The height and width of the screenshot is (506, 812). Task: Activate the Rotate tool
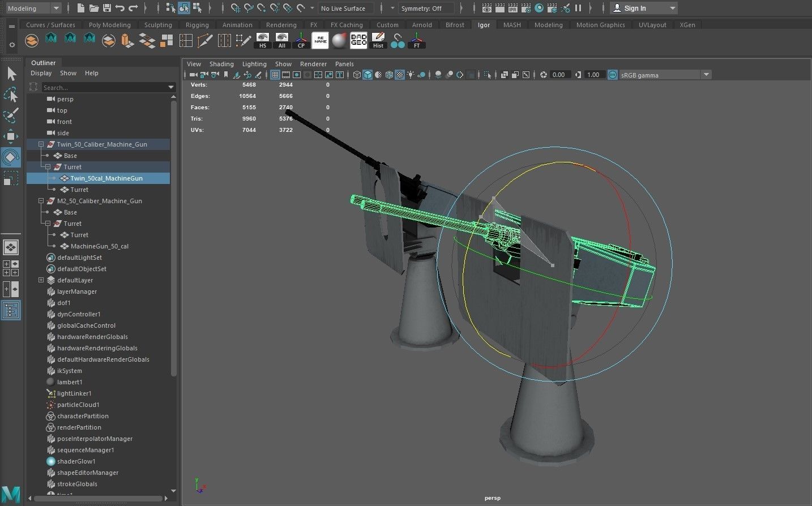pyautogui.click(x=11, y=157)
